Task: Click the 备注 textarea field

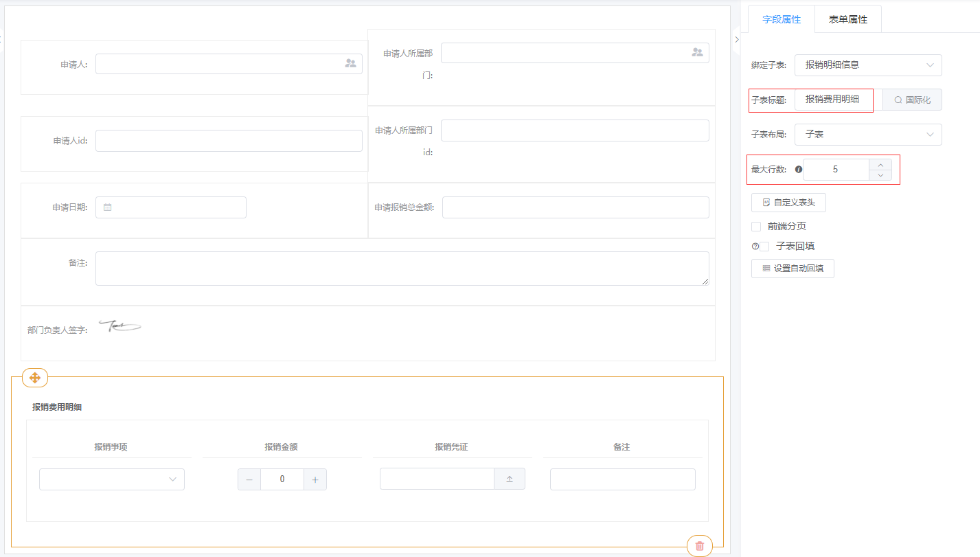Action: pyautogui.click(x=402, y=268)
